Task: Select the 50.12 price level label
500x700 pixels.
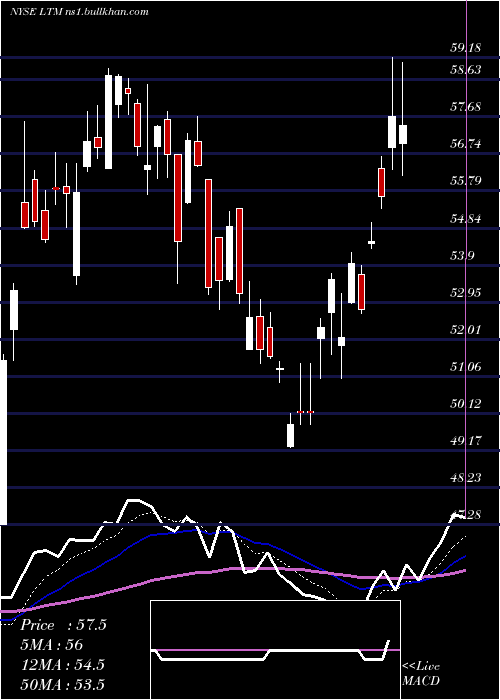Action: click(466, 404)
